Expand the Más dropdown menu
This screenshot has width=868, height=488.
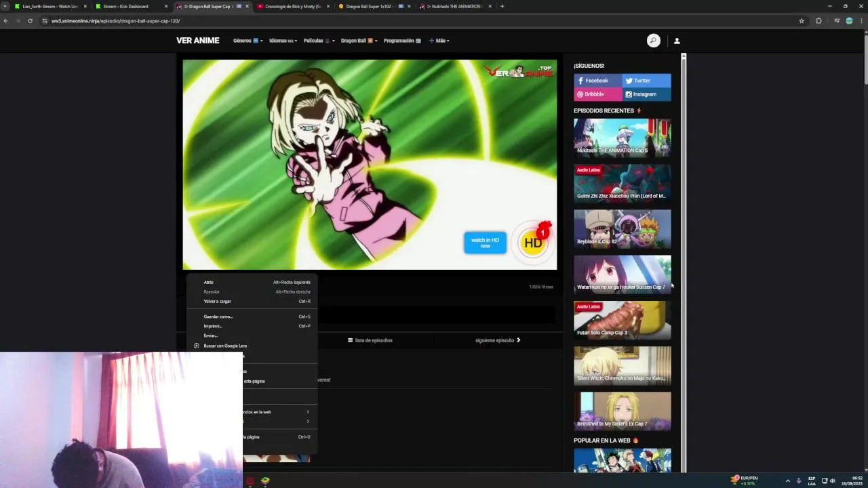pos(439,41)
